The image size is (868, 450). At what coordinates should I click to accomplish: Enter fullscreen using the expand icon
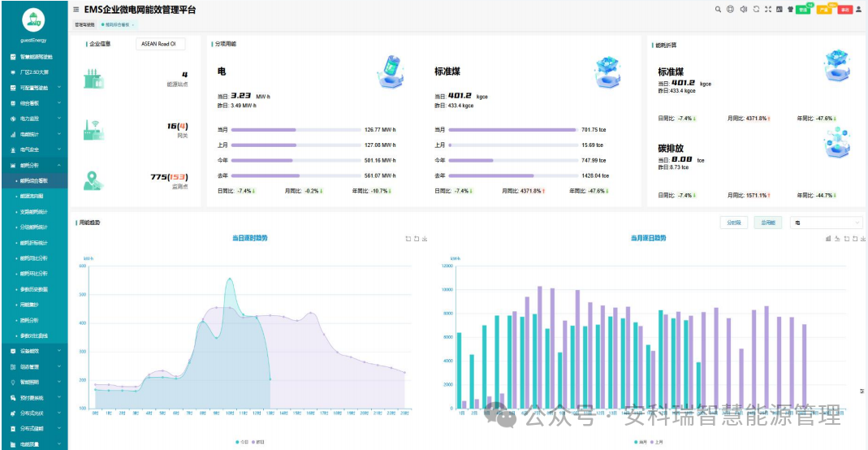pyautogui.click(x=768, y=10)
